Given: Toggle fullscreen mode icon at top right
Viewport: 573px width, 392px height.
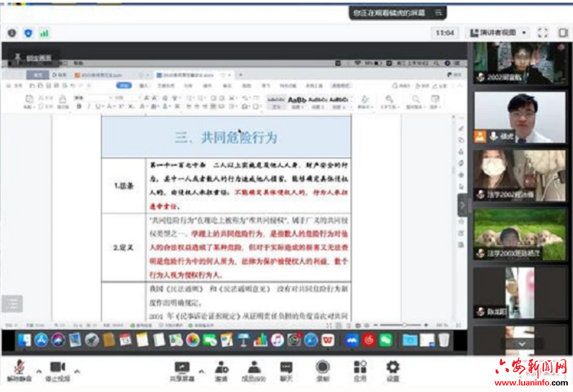Looking at the screenshot, I should coord(542,32).
